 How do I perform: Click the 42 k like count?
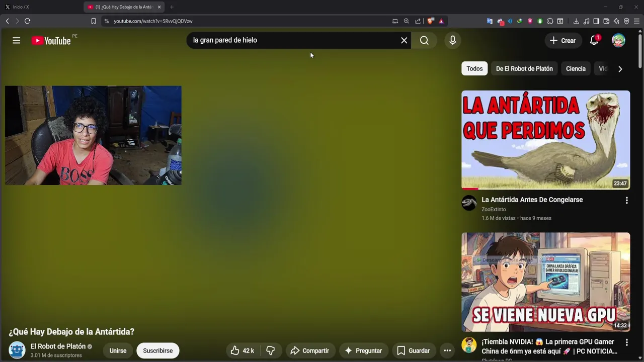pyautogui.click(x=248, y=350)
